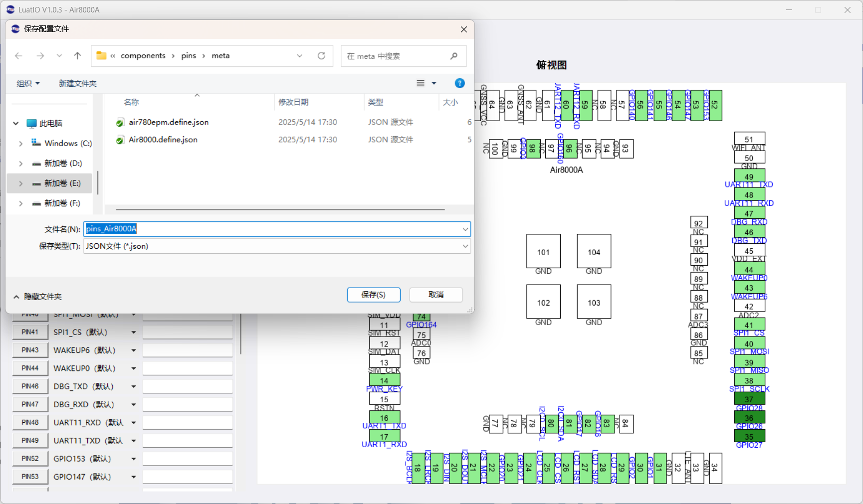This screenshot has height=504, width=863.
Task: Select pin 104 GND pad on diagram
Action: point(594,251)
